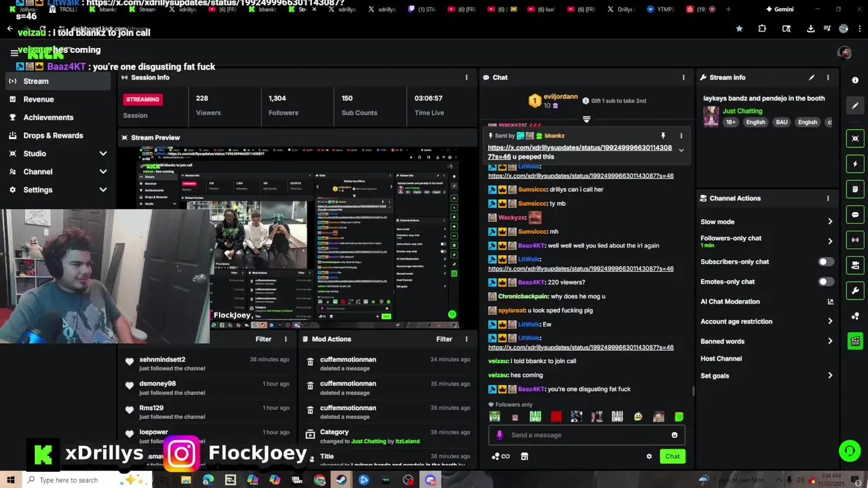Expand the Channel sidebar section
The height and width of the screenshot is (488, 868).
tap(103, 172)
